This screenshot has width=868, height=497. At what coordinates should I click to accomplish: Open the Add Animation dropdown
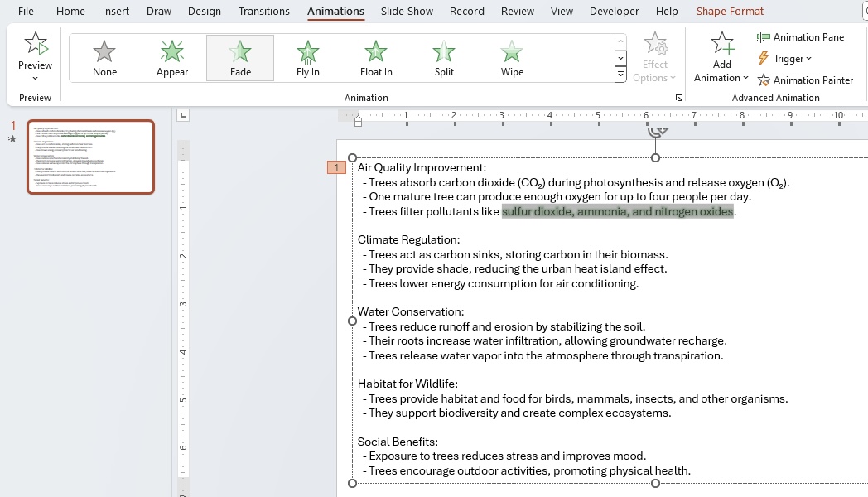(x=721, y=57)
